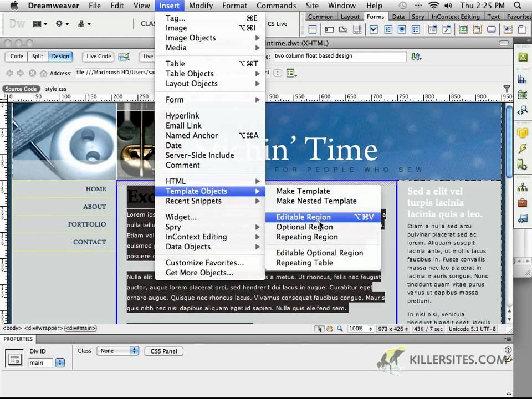The width and height of the screenshot is (532, 399).
Task: Open the Bindings panel lightning icon
Action: pyautogui.click(x=523, y=149)
